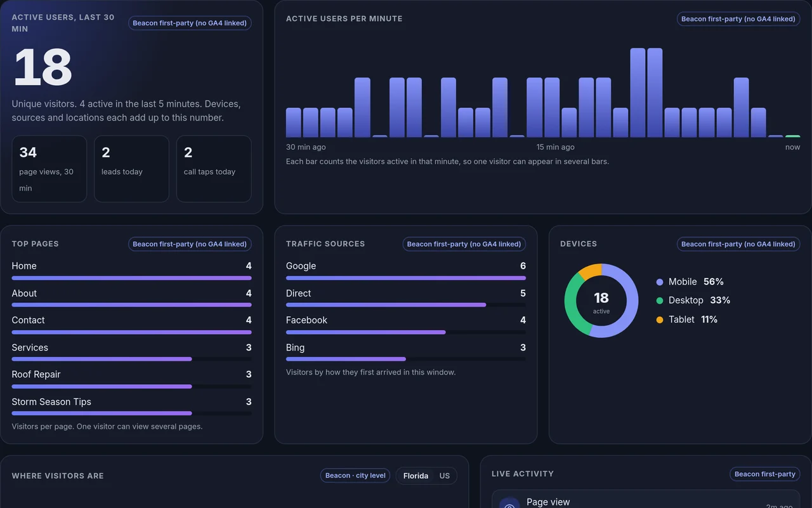Click the Beacon badge beside Active Users, Last 30 Min
Screen dimensions: 812x508
(190, 23)
